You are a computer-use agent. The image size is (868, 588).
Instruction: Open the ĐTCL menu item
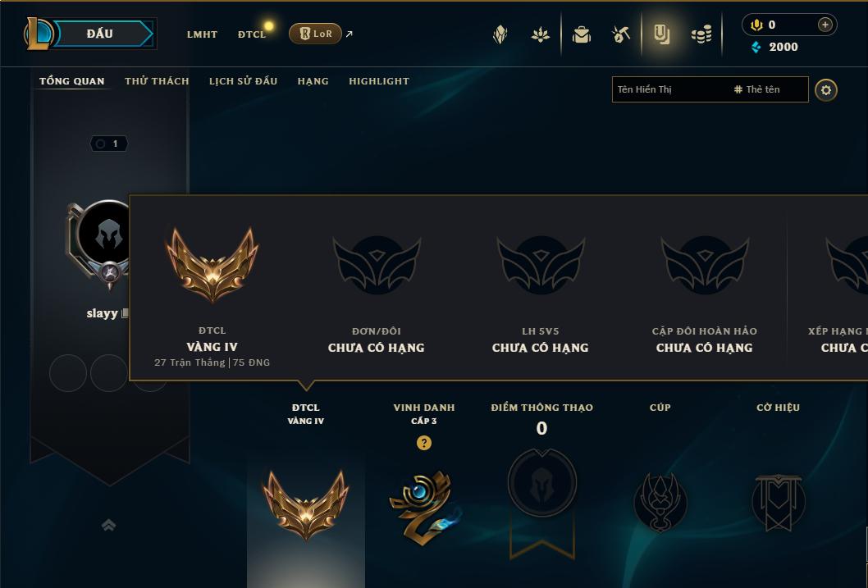252,34
